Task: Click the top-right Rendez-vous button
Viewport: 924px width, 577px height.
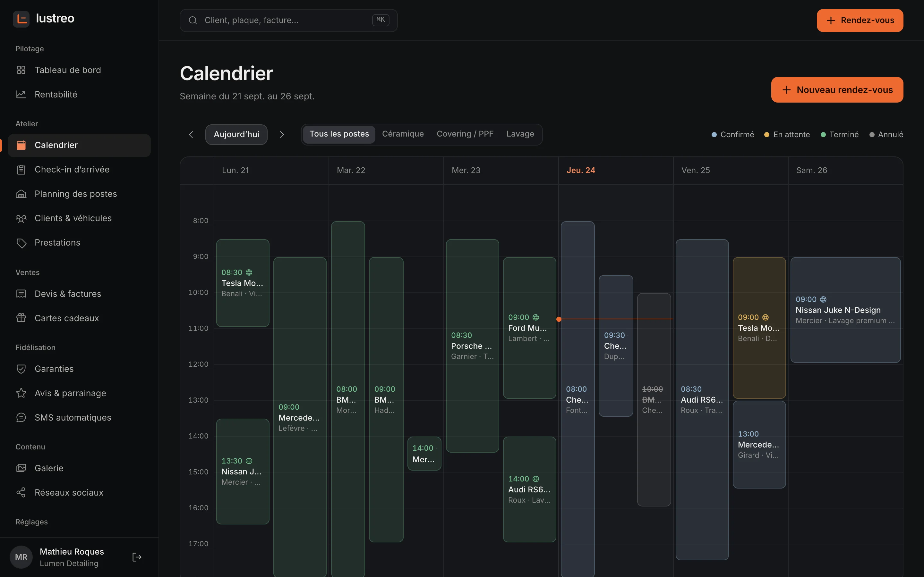Action: coord(860,20)
